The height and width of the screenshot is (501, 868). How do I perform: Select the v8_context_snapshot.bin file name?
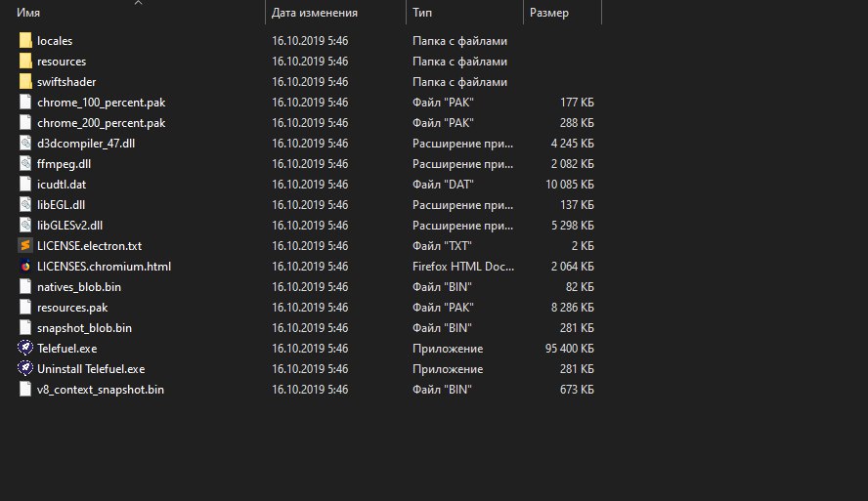coord(100,390)
